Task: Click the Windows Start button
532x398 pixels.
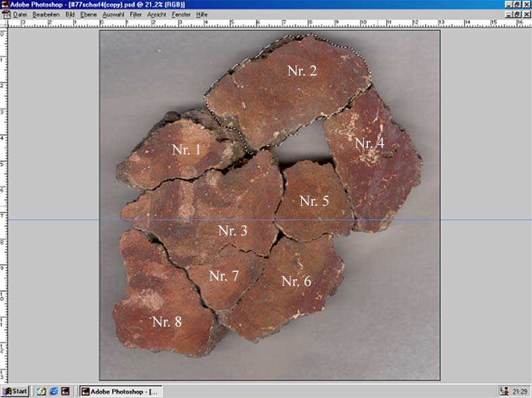Action: [x=15, y=391]
